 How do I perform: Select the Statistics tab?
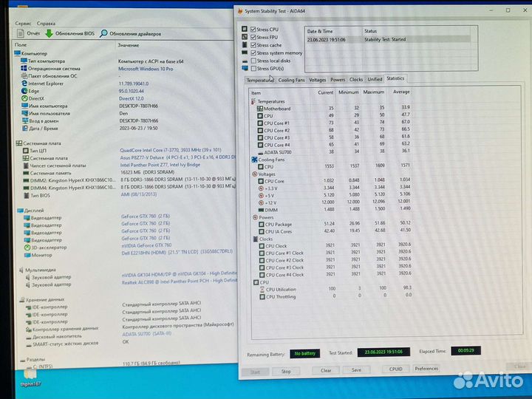click(395, 78)
